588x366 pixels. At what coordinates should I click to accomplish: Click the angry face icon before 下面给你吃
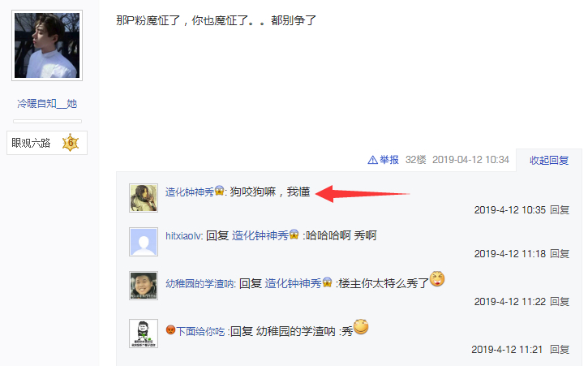(x=170, y=330)
